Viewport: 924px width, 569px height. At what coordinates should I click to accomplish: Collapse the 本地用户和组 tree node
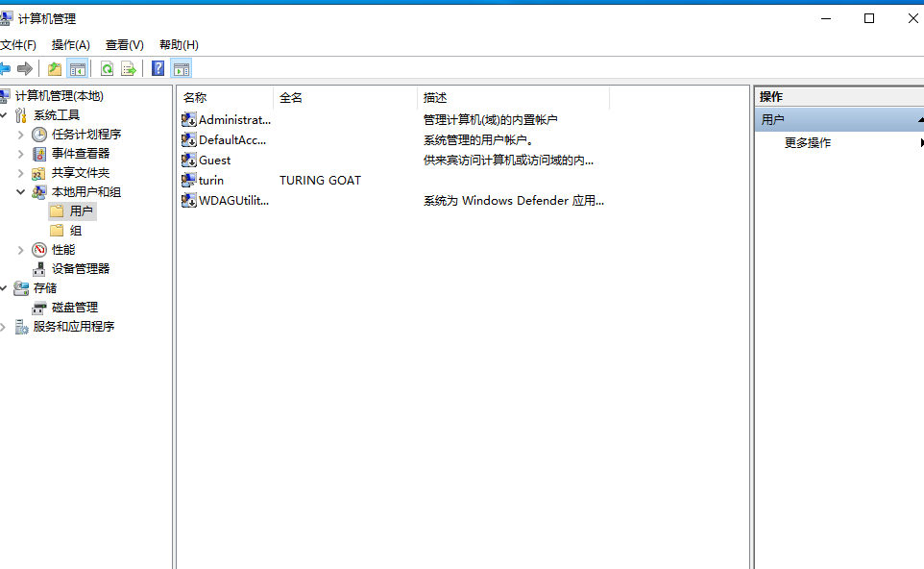[20, 192]
